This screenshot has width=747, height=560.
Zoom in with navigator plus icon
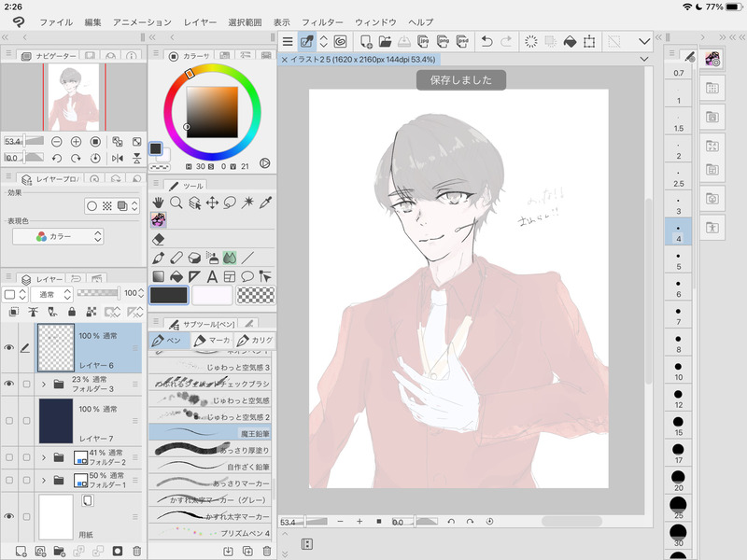(76, 142)
